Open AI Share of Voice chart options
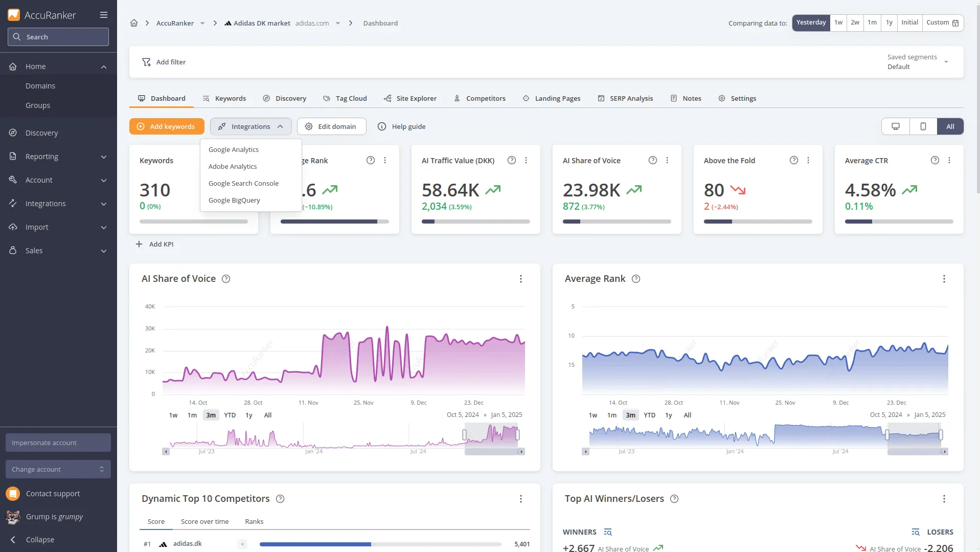 click(x=520, y=279)
